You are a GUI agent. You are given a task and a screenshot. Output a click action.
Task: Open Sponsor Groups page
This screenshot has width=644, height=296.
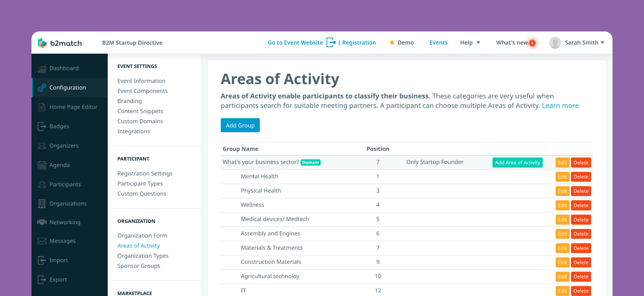(139, 266)
